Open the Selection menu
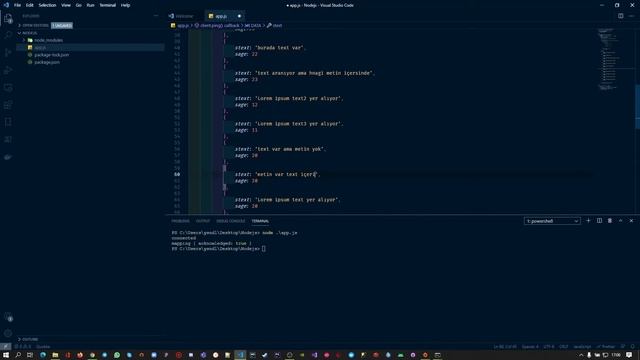 pos(47,5)
